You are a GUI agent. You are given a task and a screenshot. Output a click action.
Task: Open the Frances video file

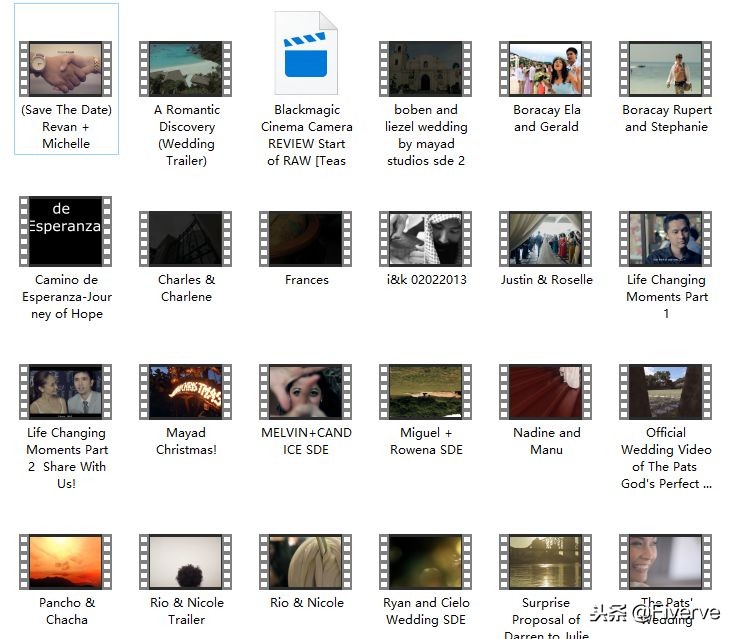click(306, 239)
